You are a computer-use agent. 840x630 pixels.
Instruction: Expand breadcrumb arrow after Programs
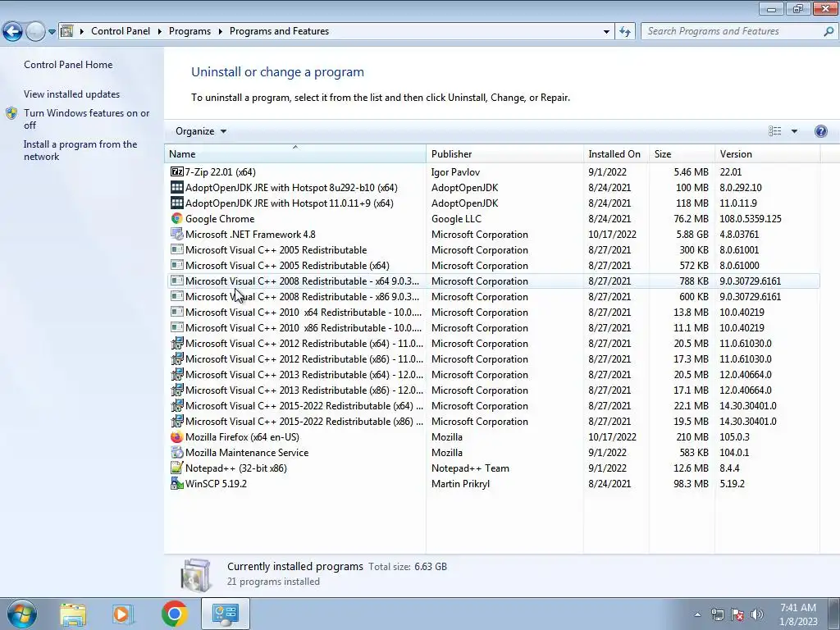click(220, 32)
